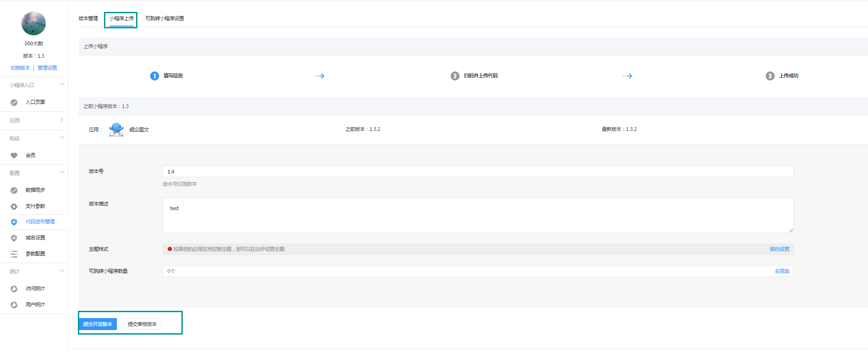Click the 版本号仅限数字 hint text
Image resolution: width=868 pixels, height=352 pixels.
click(x=180, y=184)
